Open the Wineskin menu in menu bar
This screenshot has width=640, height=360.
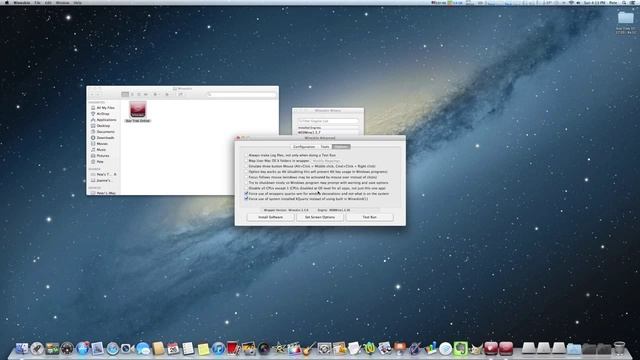coord(22,2)
